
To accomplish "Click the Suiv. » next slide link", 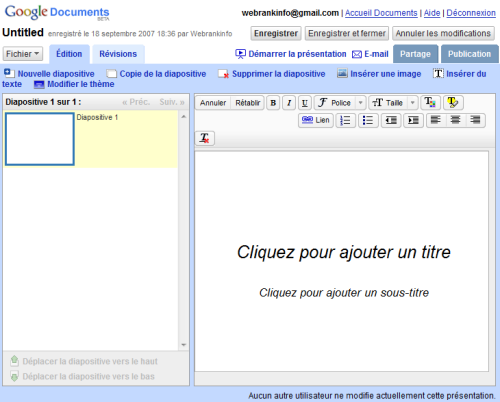I will 172,102.
